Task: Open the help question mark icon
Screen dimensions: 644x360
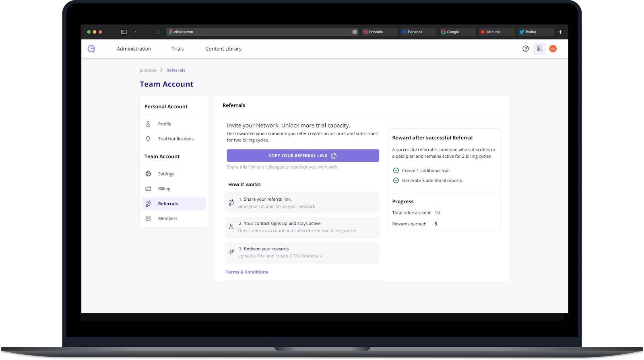Action: coord(526,49)
